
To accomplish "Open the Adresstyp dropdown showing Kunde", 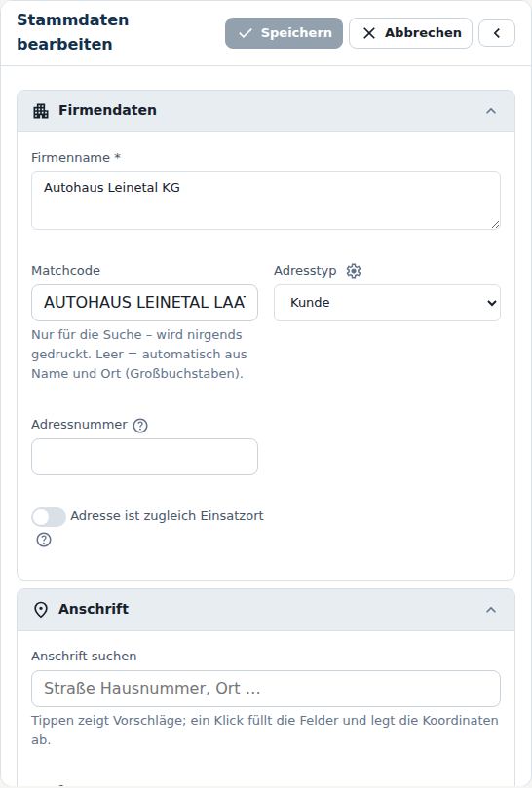I will click(x=387, y=303).
